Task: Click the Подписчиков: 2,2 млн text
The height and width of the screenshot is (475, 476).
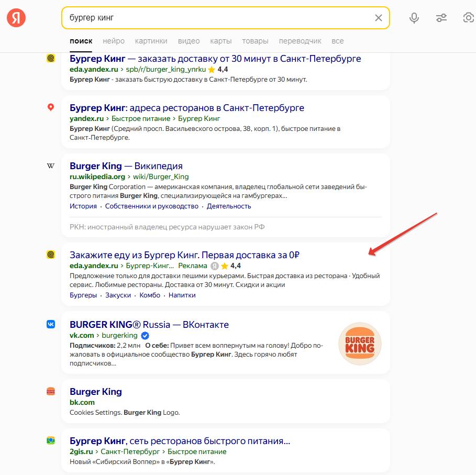Action: coord(105,346)
